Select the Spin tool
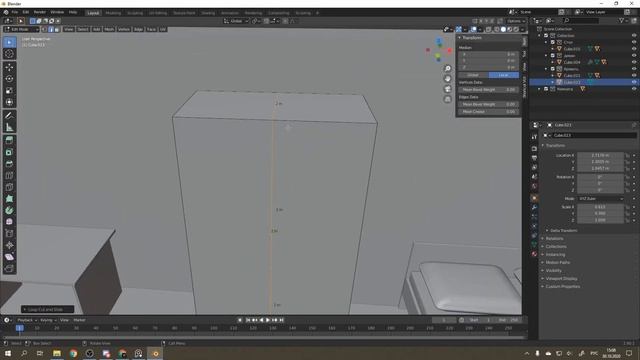 (9, 210)
